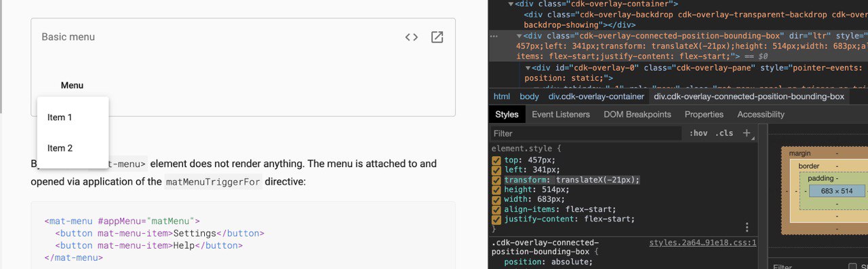
Task: Click the .cls element classes button
Action: [x=724, y=133]
